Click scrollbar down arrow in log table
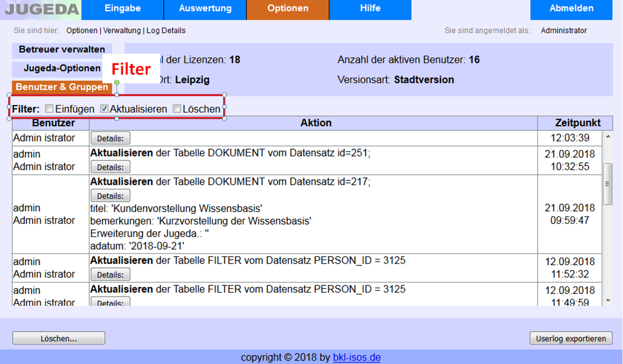Image resolution: width=623 pixels, height=364 pixels. click(608, 301)
